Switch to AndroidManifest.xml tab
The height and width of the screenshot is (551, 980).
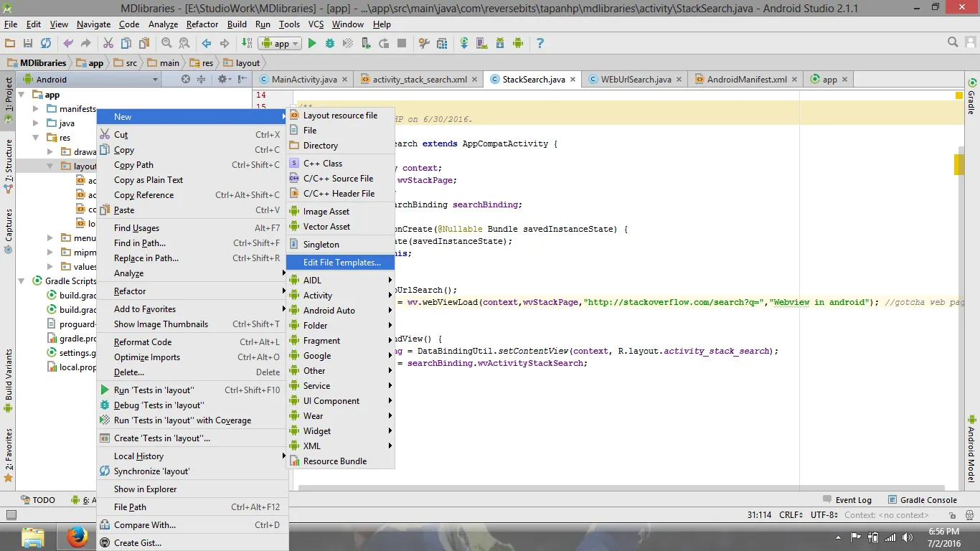coord(747,80)
